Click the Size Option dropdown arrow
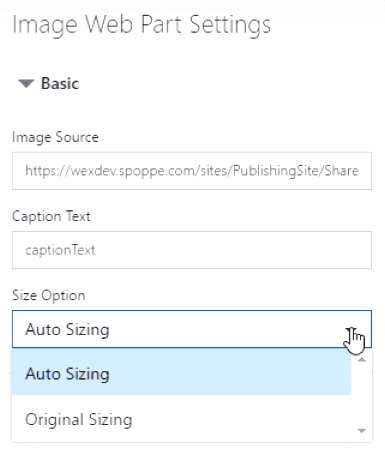Image resolution: width=385 pixels, height=459 pixels. (352, 330)
